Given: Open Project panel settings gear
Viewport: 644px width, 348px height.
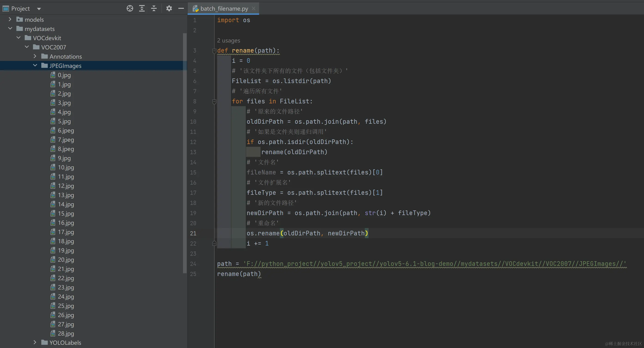Looking at the screenshot, I should tap(169, 9).
